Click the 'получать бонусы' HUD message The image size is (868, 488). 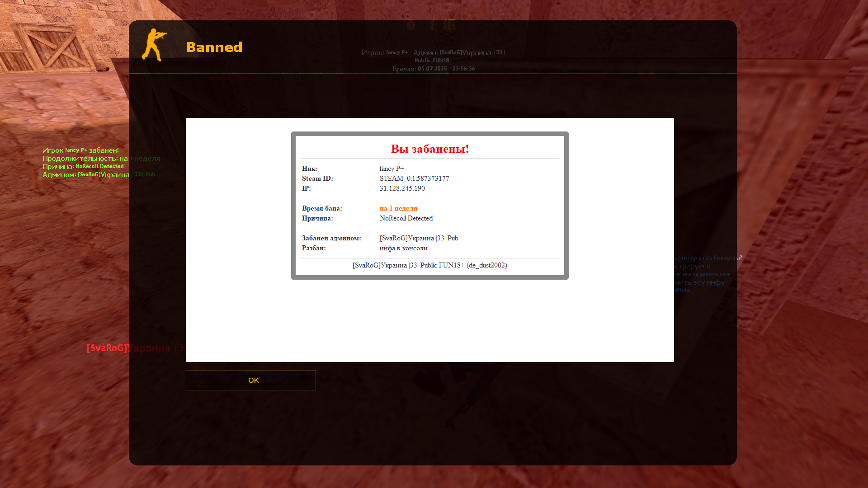click(x=710, y=258)
